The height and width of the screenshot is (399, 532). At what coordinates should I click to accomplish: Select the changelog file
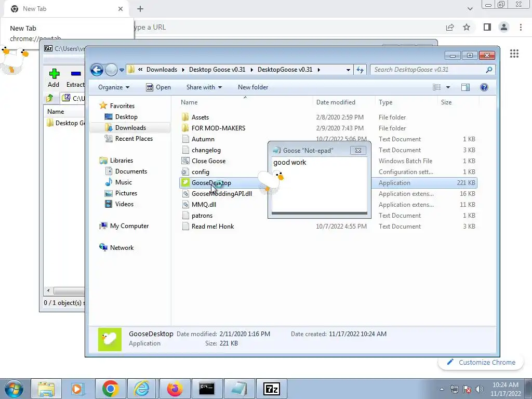pos(206,150)
